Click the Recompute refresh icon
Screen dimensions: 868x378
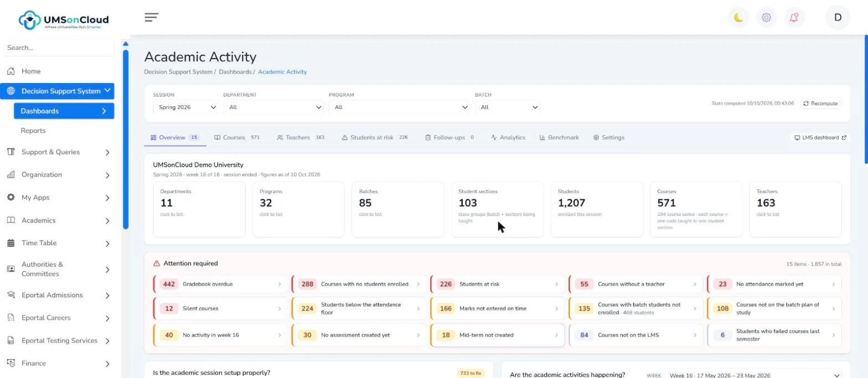(806, 103)
